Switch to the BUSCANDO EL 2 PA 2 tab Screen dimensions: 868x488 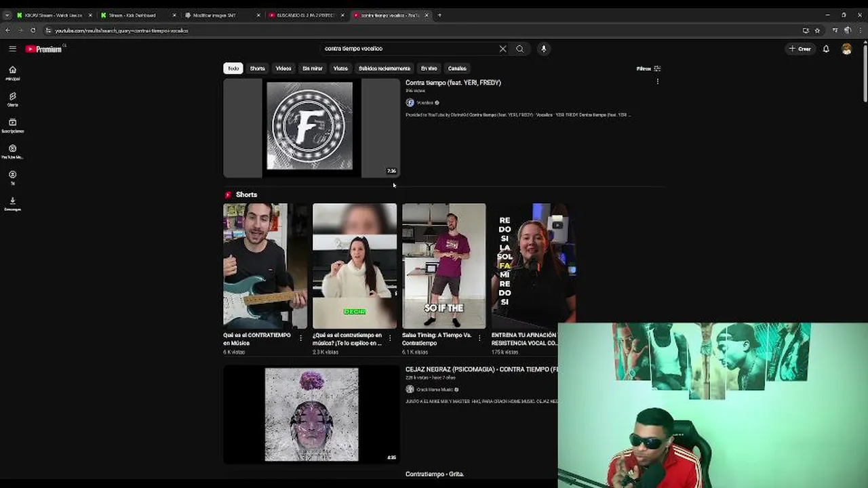coord(305,15)
